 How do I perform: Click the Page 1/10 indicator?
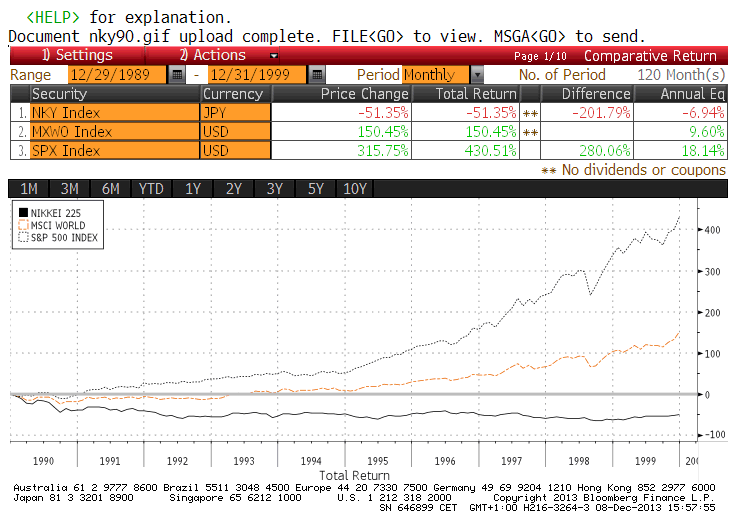540,56
